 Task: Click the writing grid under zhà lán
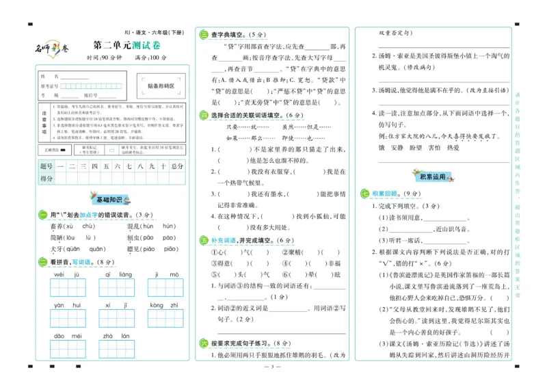[x=116, y=349]
